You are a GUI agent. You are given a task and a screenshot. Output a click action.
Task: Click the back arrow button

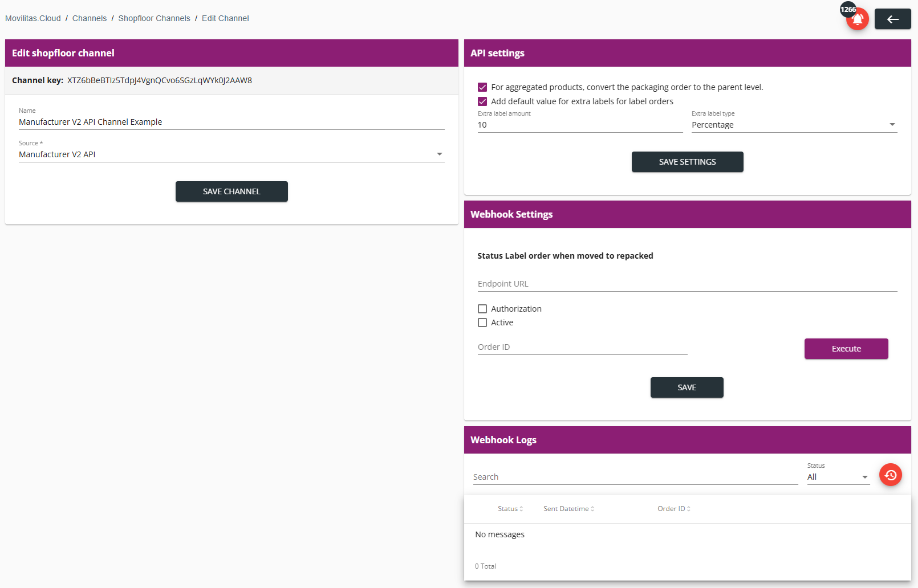pos(892,19)
